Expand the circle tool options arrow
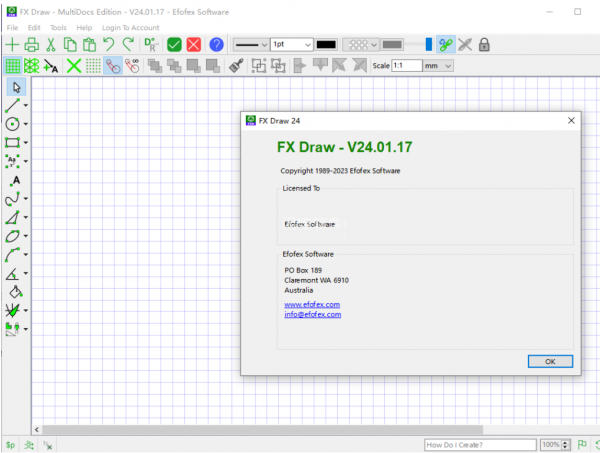Screen dimensions: 600x453 pos(26,124)
